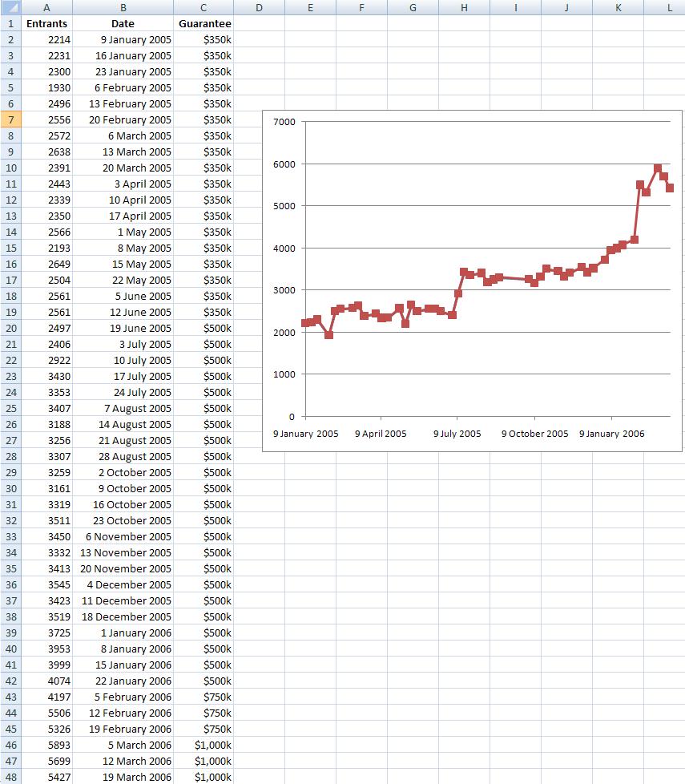The width and height of the screenshot is (685, 784).
Task: Click the 9 October 2005 axis label
Action: pos(534,434)
